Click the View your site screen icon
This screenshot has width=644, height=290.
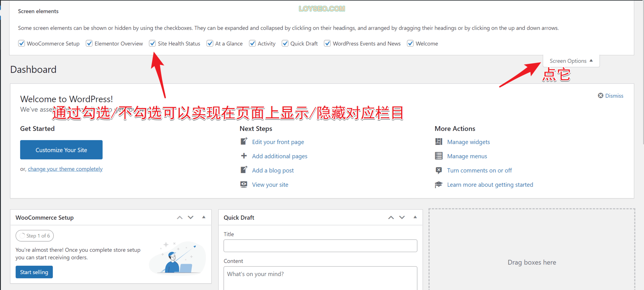click(244, 184)
